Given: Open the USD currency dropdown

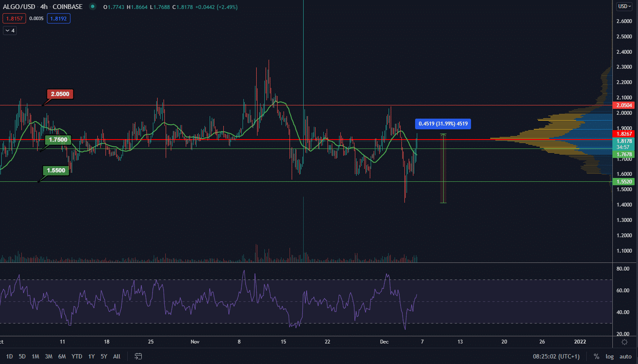Looking at the screenshot, I should [625, 6].
